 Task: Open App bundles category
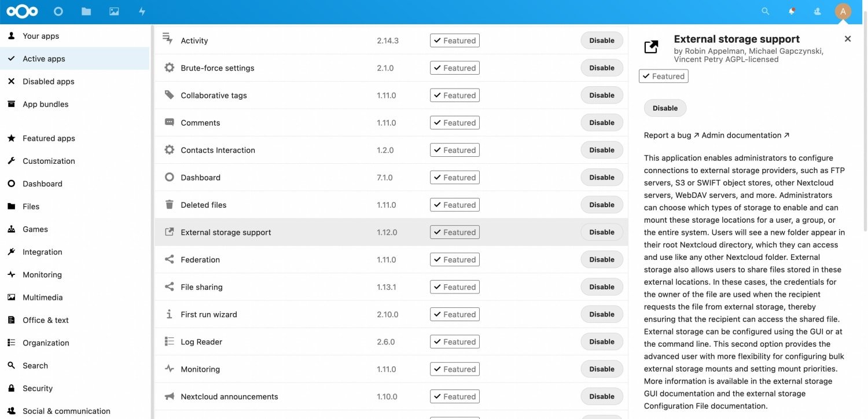click(x=75, y=104)
